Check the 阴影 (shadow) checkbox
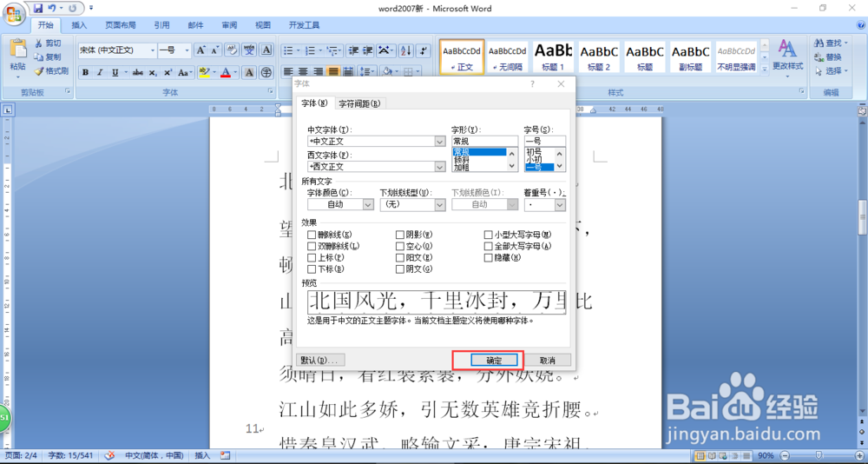 400,235
